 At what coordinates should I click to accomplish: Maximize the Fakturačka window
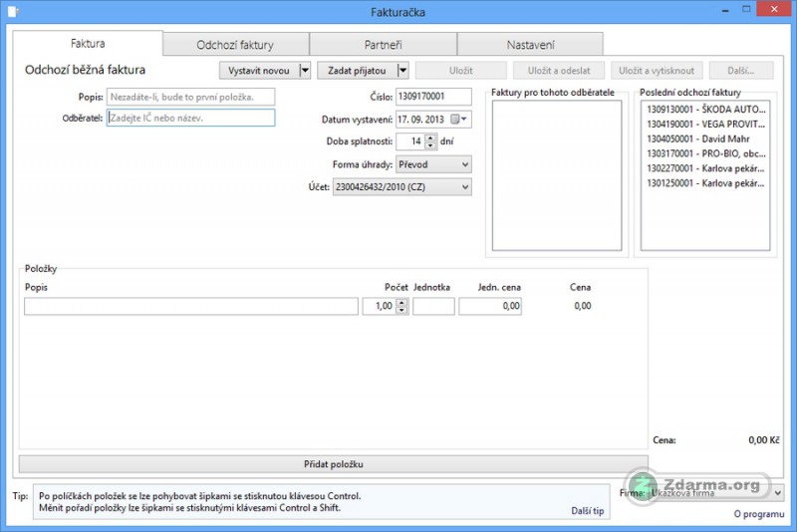coord(746,10)
